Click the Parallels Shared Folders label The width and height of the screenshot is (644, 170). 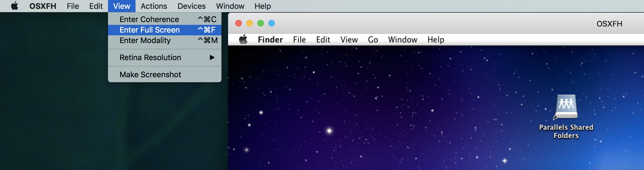566,131
